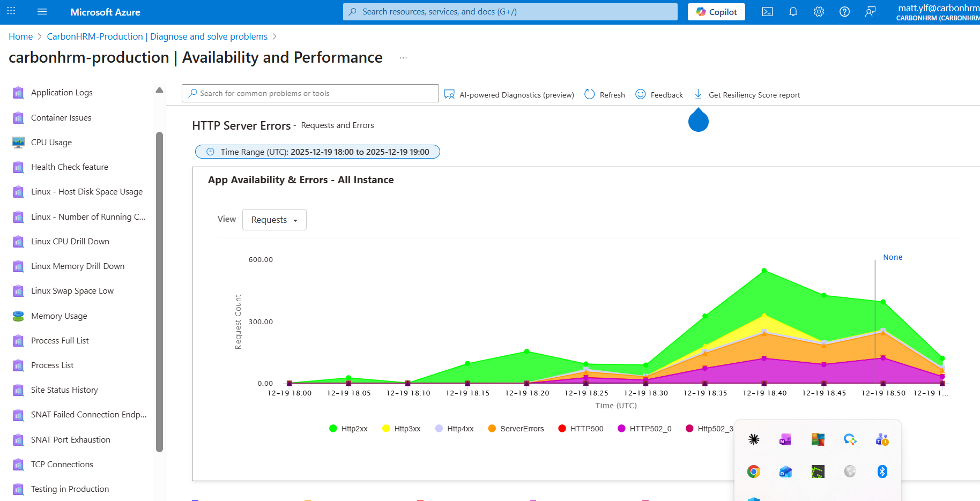Screen dimensions: 980x501
Task: Go to the Home breadcrumb link
Action: pyautogui.click(x=21, y=36)
